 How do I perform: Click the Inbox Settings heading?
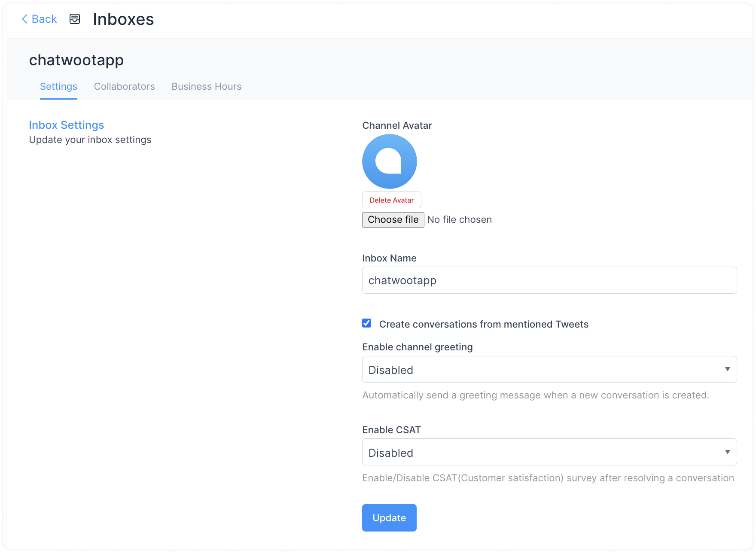(67, 125)
